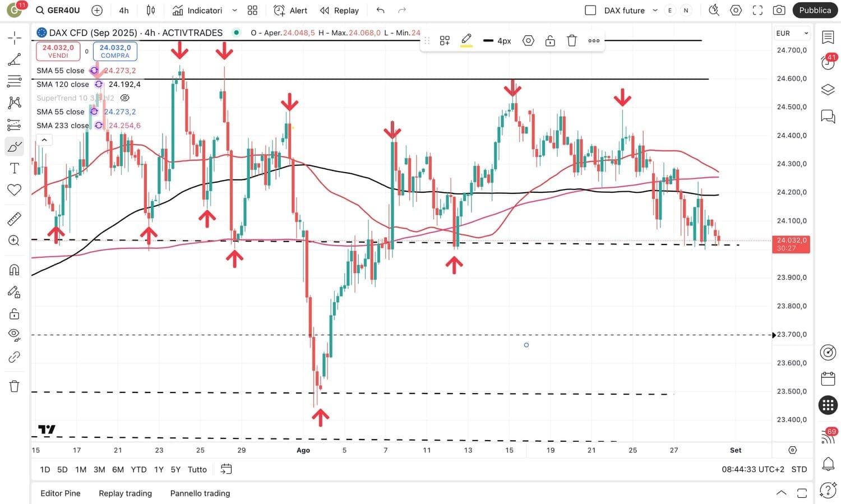Screen dimensions: 841x504
Task: Open the indicator templates grid icon
Action: tap(252, 10)
